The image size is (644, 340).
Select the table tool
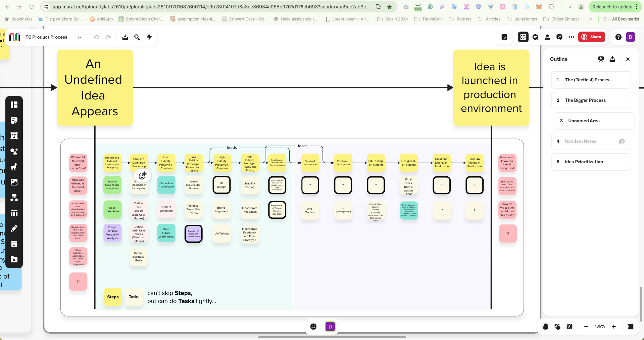pyautogui.click(x=14, y=213)
